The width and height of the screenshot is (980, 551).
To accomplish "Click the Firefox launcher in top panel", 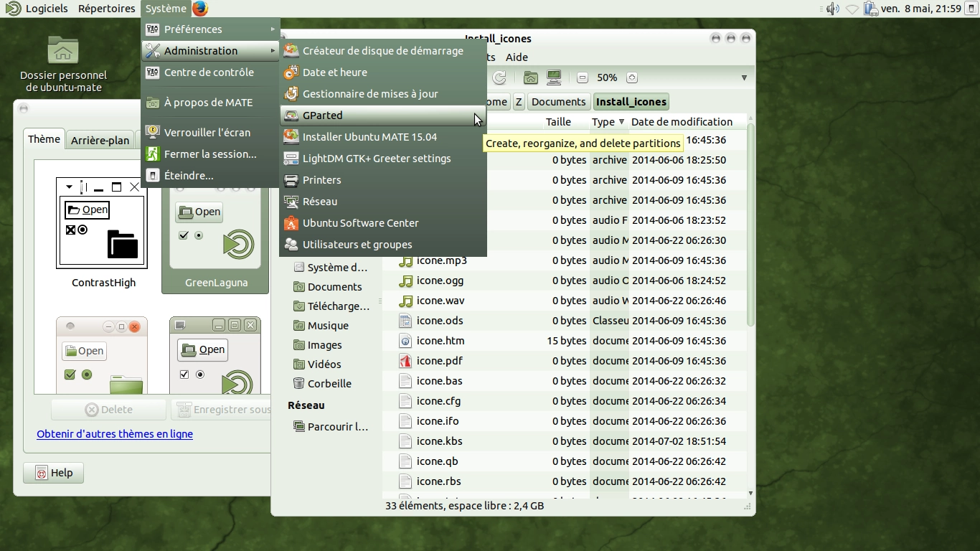I will coord(200,9).
